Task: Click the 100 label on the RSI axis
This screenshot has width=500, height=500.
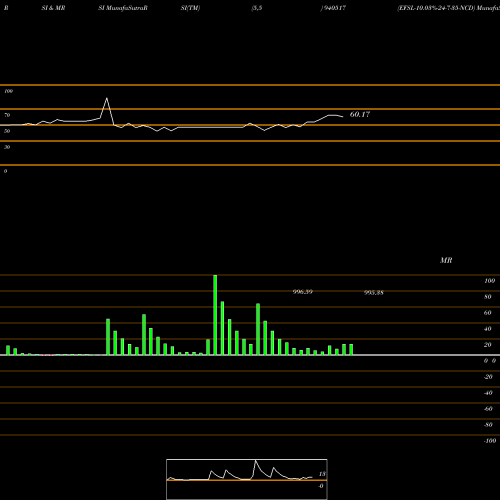Action: [x=9, y=91]
